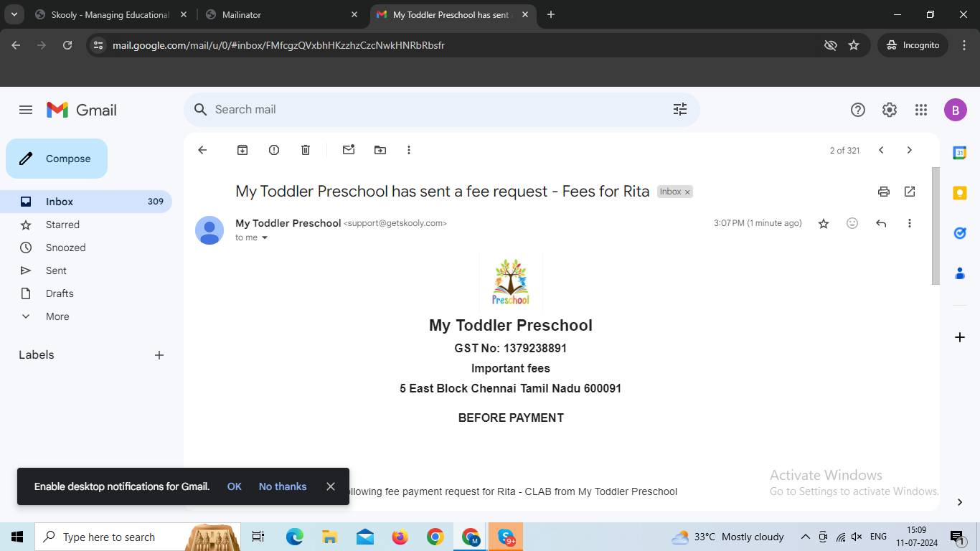Open the Inbox folder
The width and height of the screenshot is (980, 551).
86,202
